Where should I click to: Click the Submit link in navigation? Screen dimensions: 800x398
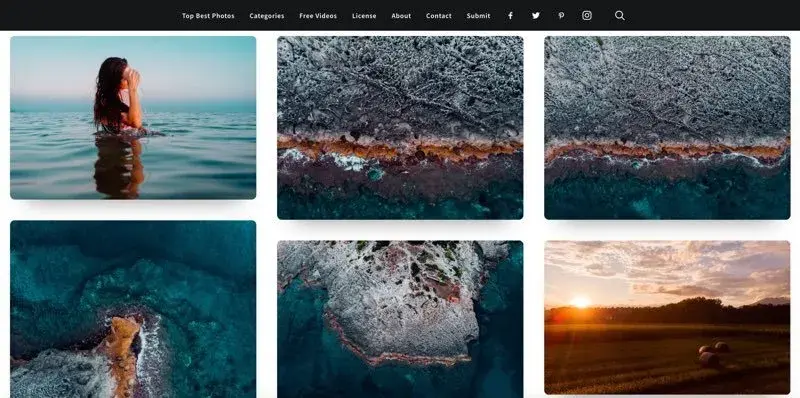[478, 16]
